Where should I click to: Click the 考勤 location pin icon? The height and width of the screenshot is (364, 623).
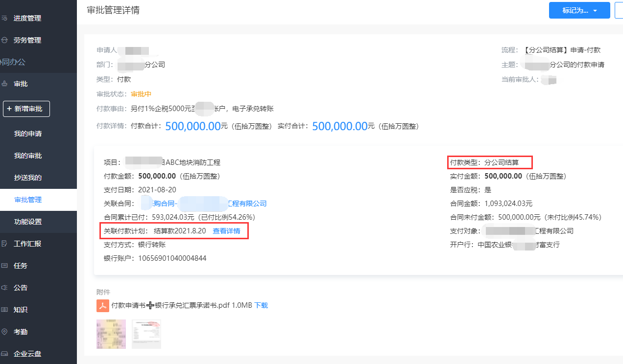[x=4, y=332]
